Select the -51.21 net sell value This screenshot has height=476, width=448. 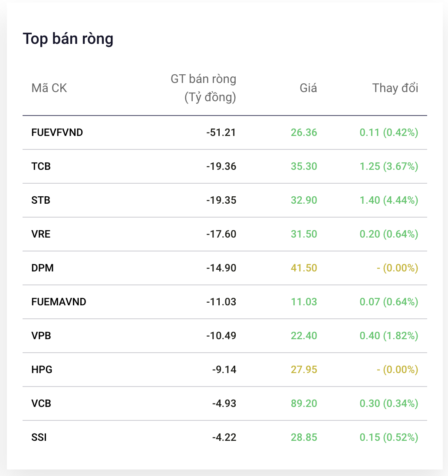[x=221, y=132]
